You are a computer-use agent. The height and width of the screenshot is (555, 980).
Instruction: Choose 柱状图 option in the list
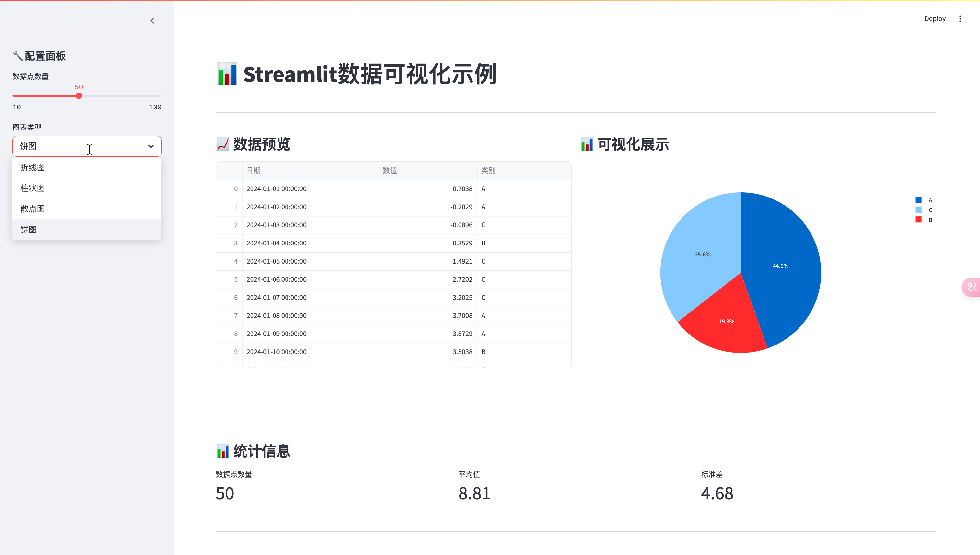pos(33,188)
